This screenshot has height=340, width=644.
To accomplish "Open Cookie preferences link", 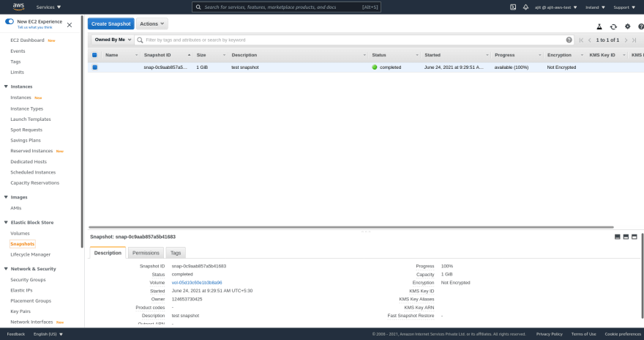I will (x=623, y=334).
